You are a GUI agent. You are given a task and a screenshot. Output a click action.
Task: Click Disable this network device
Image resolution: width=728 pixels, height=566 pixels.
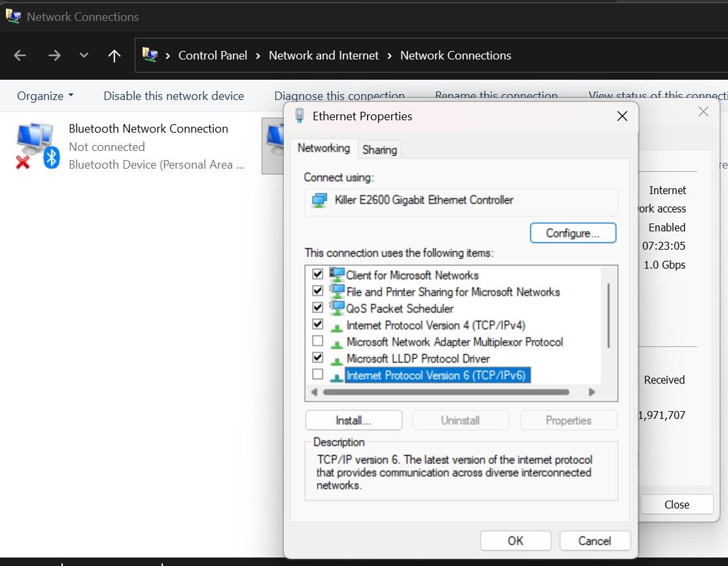(x=173, y=95)
